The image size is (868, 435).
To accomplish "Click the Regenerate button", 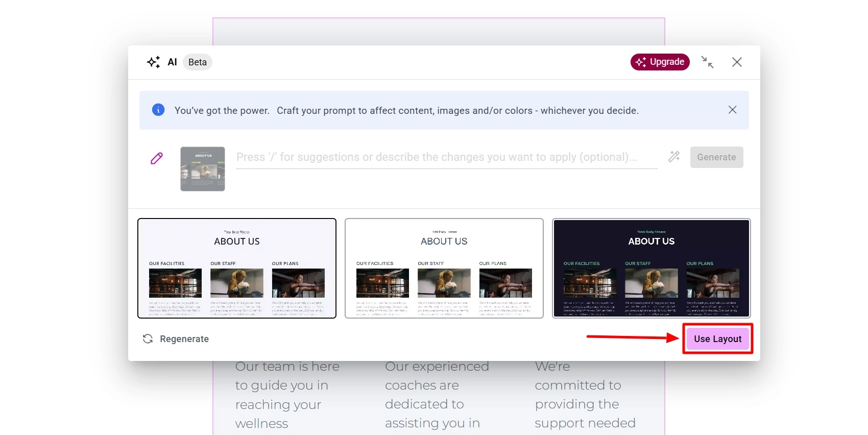I will click(176, 339).
